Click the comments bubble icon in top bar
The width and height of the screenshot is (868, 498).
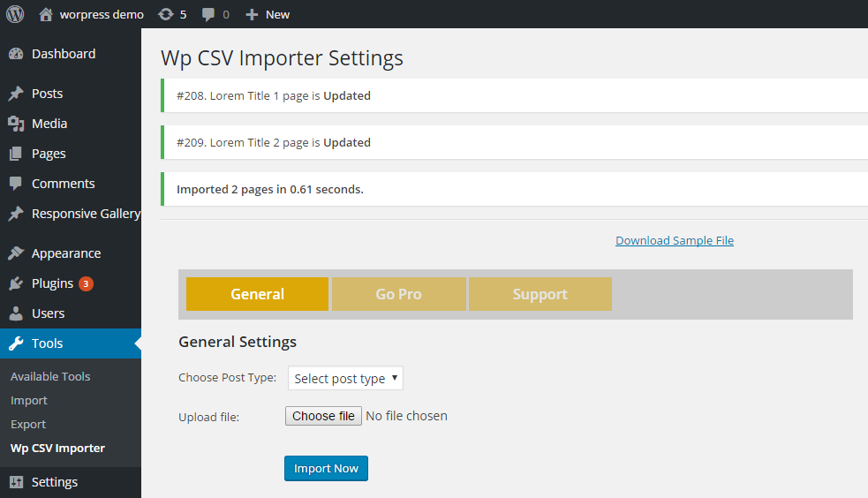[208, 14]
